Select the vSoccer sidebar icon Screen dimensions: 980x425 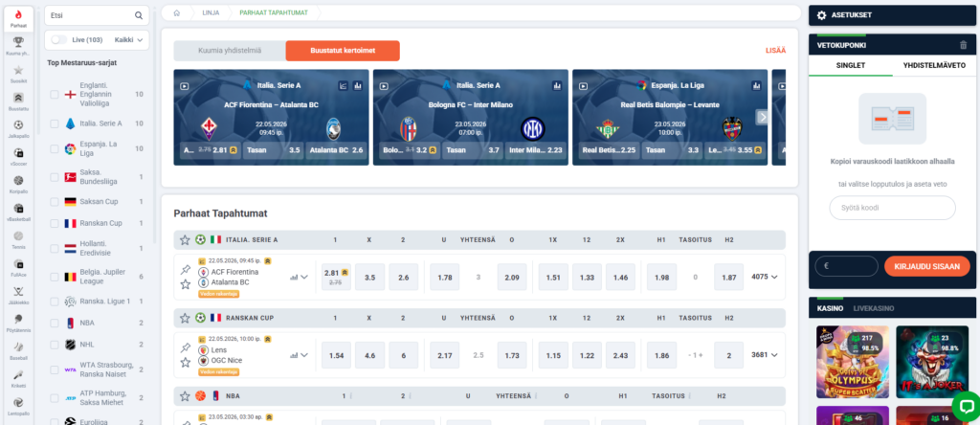pos(18,152)
